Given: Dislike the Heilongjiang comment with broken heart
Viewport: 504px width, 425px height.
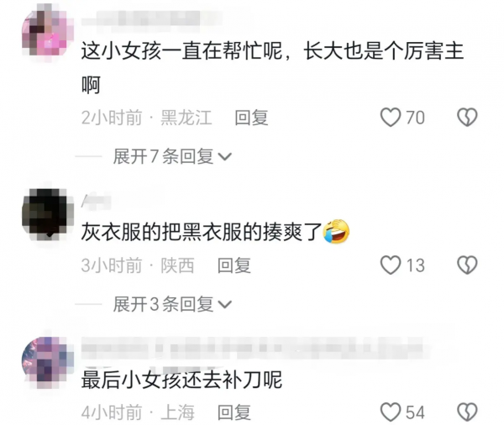Looking at the screenshot, I should click(x=467, y=117).
